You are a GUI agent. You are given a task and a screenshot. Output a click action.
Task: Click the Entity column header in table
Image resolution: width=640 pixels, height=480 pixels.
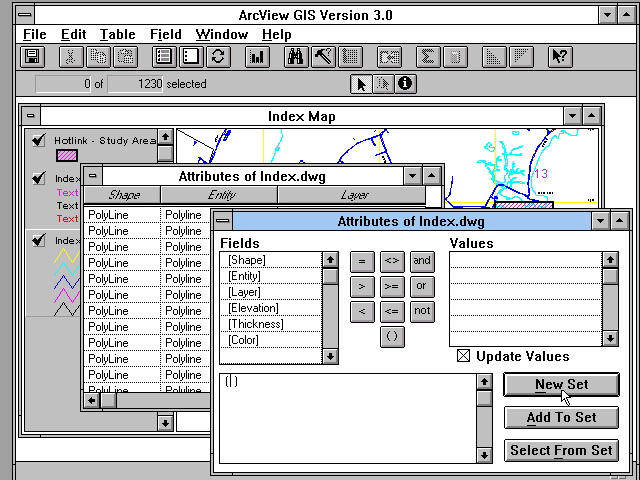click(220, 195)
